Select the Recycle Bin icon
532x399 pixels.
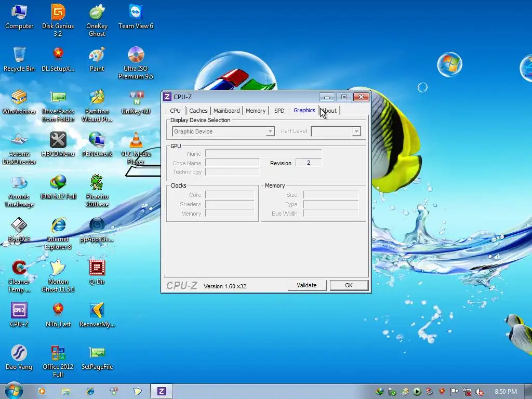click(19, 59)
